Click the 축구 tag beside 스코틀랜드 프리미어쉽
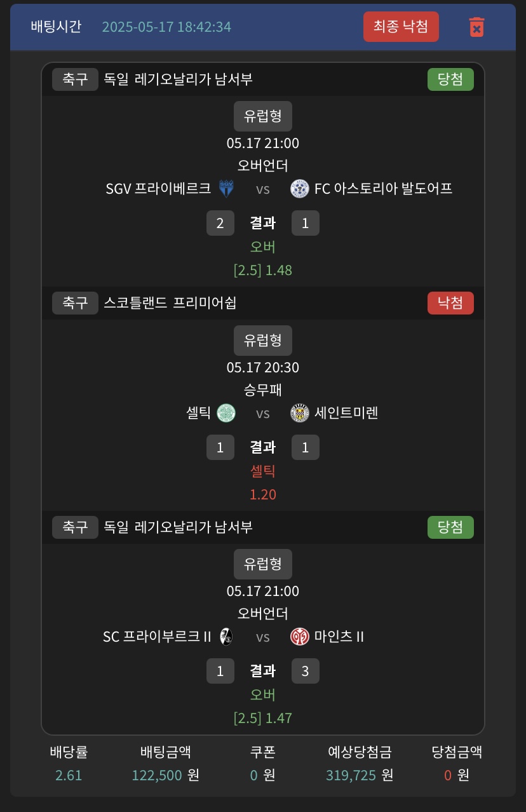The image size is (526, 812). 75,303
